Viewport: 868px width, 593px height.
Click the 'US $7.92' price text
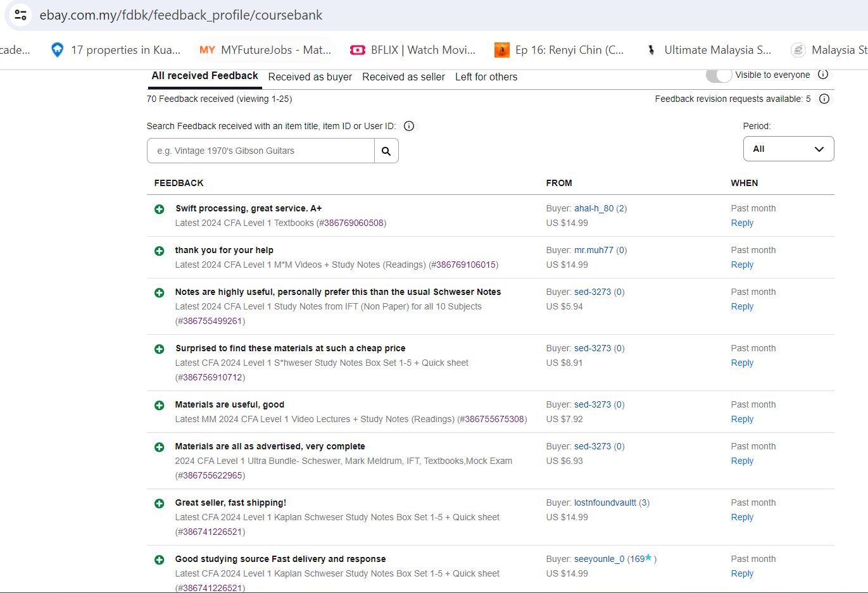565,419
